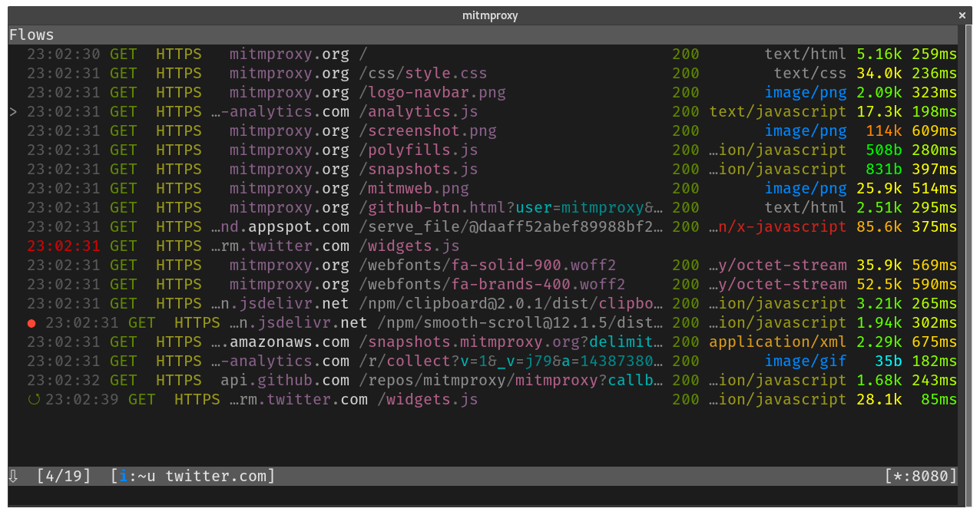This screenshot has width=980, height=515.
Task: Select the /screenshot.png flow
Action: [483, 131]
